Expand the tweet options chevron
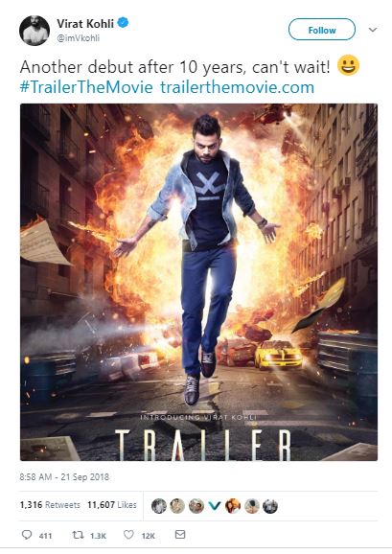 [x=373, y=30]
